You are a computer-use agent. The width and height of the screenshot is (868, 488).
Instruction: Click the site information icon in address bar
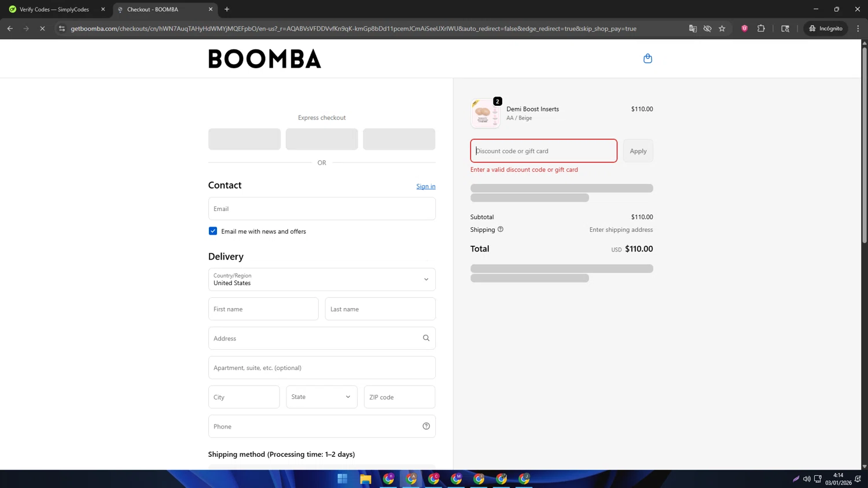(62, 28)
